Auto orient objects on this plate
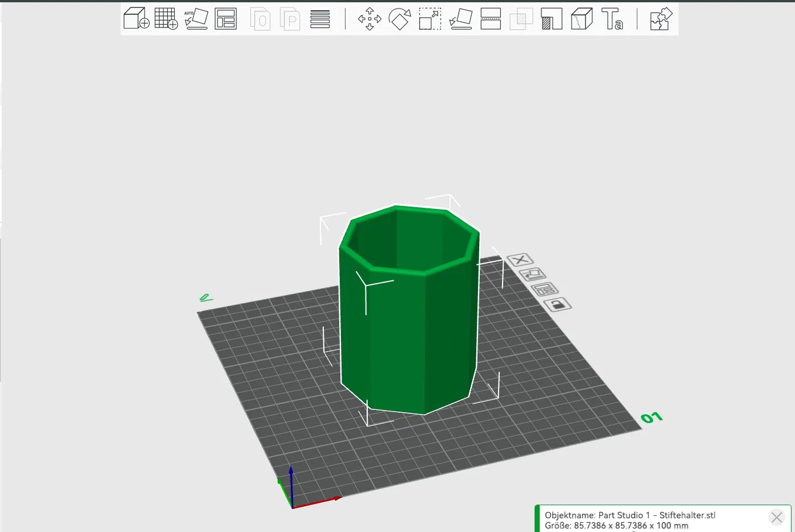Screen dimensions: 795x532 point(532,275)
